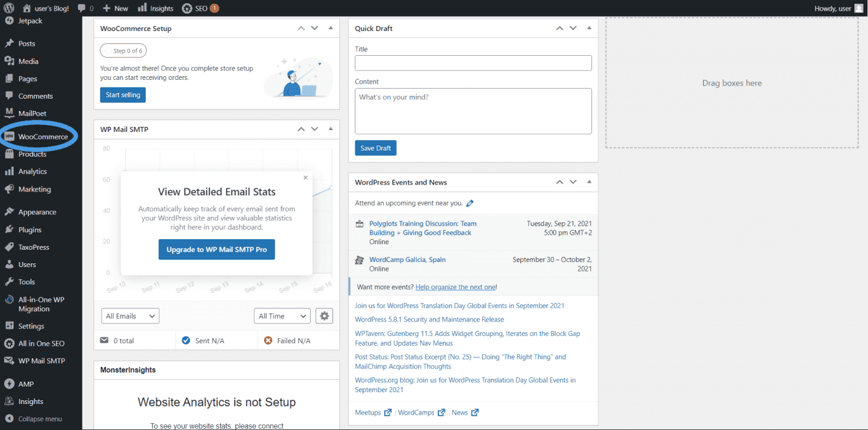This screenshot has width=868, height=430.
Task: Edit event location pencil icon
Action: tap(470, 203)
